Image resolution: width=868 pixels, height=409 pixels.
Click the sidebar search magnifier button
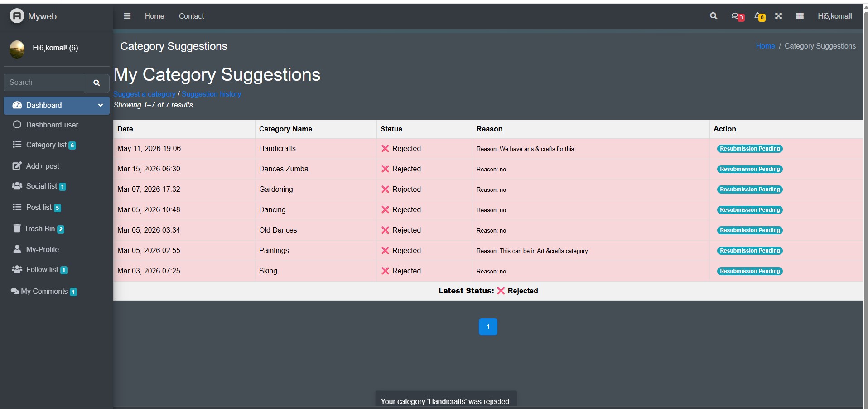tap(96, 83)
